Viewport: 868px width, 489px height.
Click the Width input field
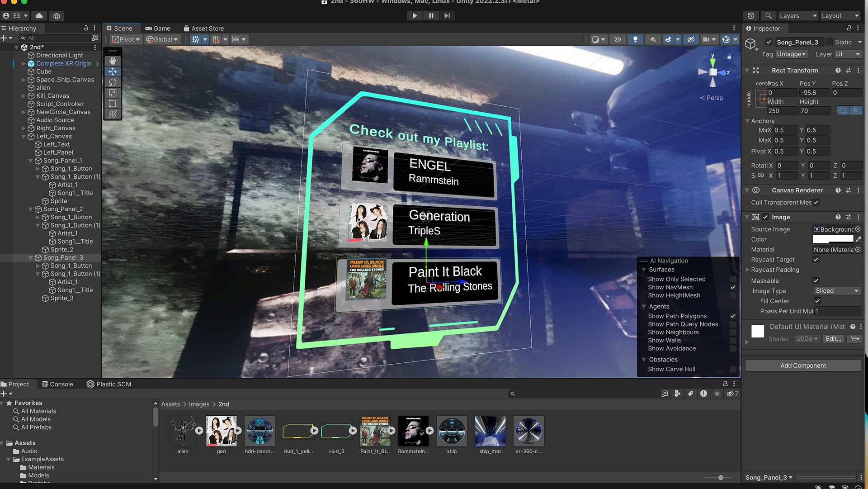click(782, 111)
